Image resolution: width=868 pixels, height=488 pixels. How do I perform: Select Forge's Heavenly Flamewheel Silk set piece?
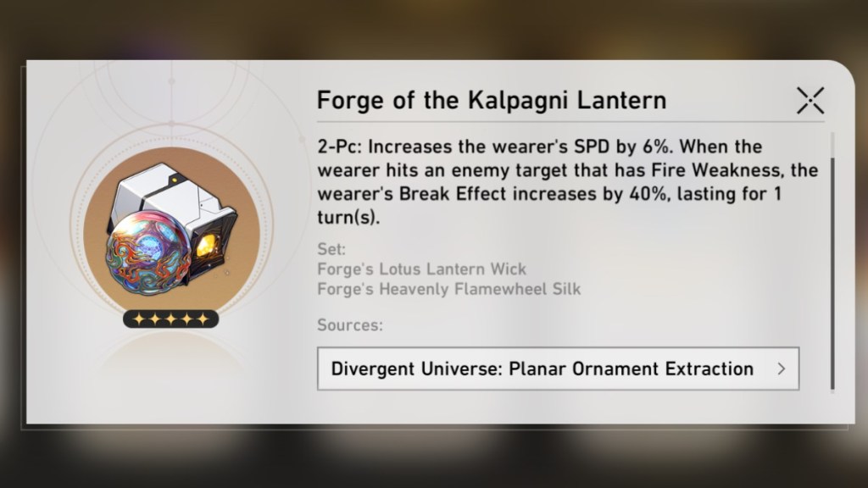(x=449, y=289)
